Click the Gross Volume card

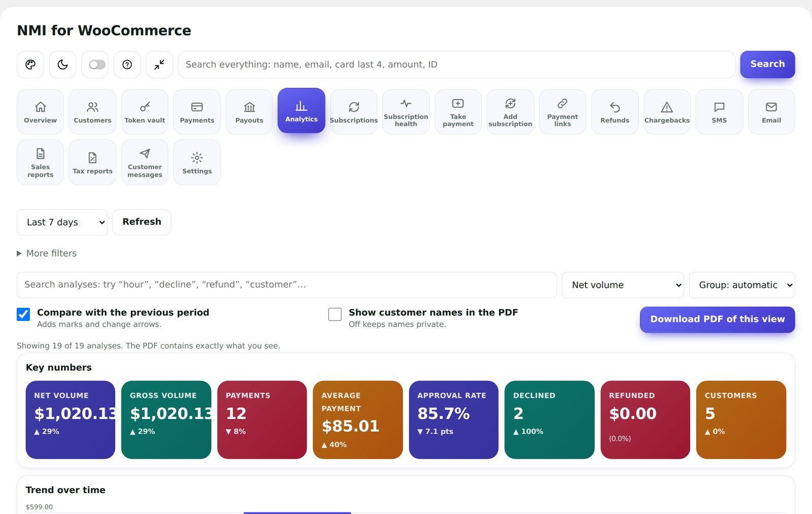click(x=166, y=420)
